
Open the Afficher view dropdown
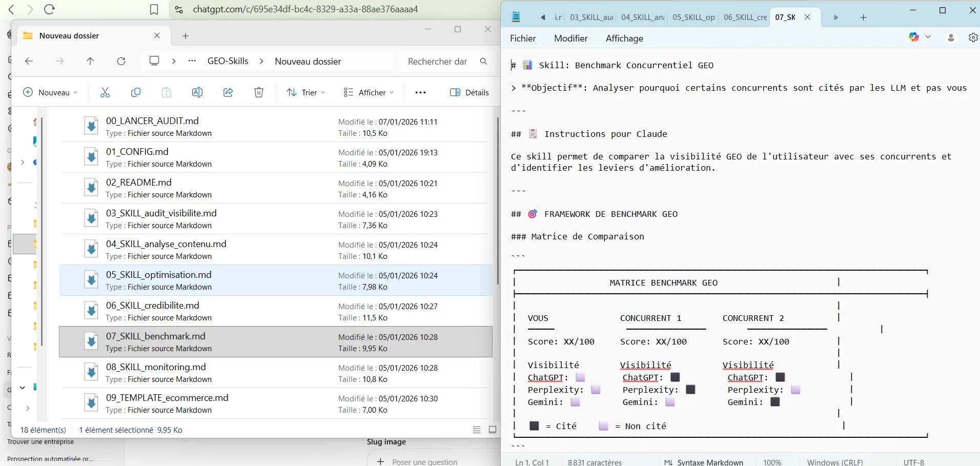pyautogui.click(x=369, y=92)
